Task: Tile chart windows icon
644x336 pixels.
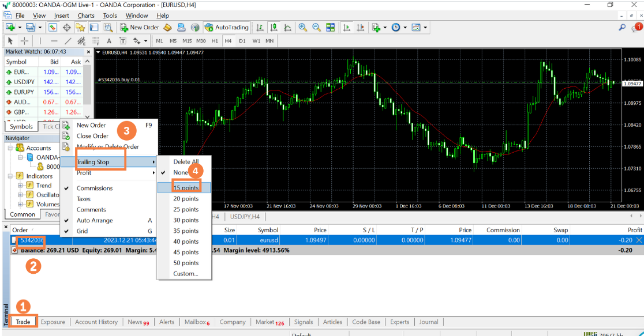Action: pos(330,28)
